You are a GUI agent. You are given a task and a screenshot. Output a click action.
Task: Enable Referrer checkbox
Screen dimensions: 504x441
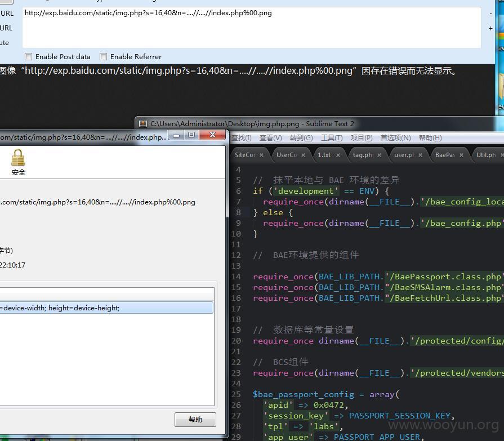click(103, 57)
